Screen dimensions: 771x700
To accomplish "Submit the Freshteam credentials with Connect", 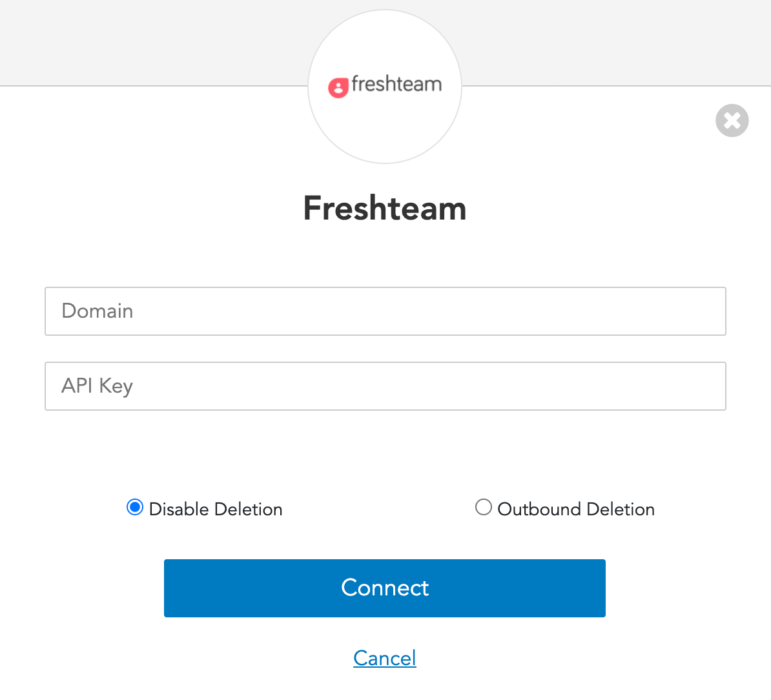I will pos(385,588).
